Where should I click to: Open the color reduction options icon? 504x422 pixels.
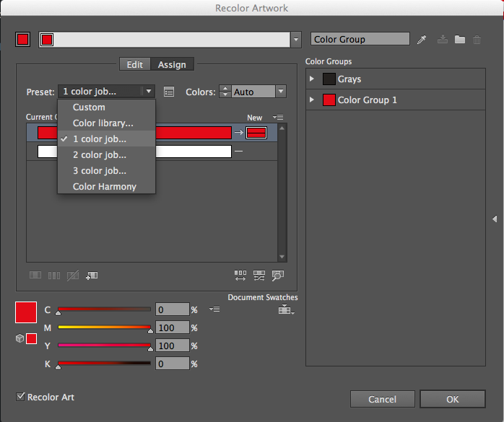169,92
